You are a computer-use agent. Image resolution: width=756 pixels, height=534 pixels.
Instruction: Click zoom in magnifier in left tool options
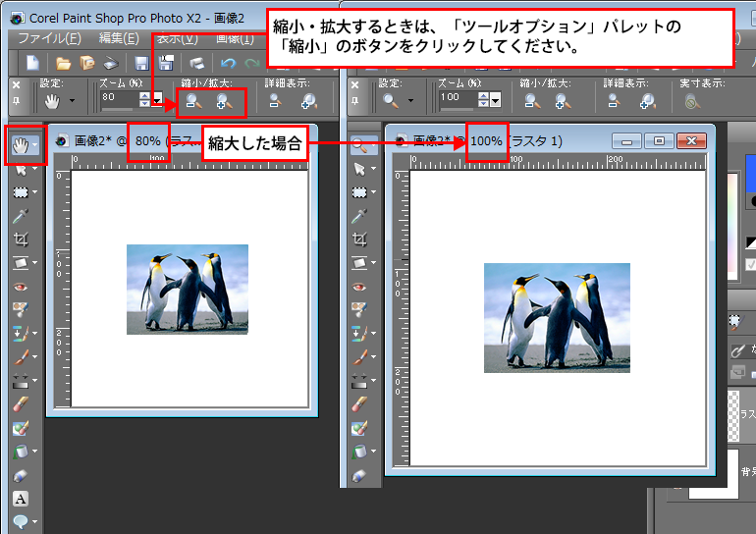coord(225,102)
